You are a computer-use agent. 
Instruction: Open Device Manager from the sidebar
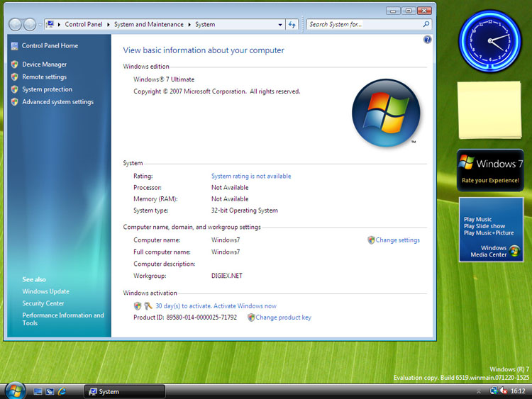45,64
